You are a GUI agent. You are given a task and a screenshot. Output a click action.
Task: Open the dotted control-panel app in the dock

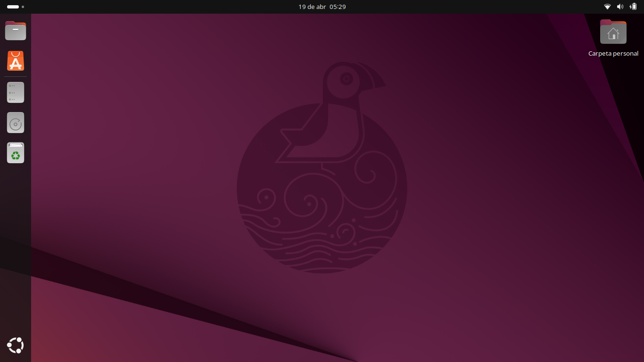point(16,92)
